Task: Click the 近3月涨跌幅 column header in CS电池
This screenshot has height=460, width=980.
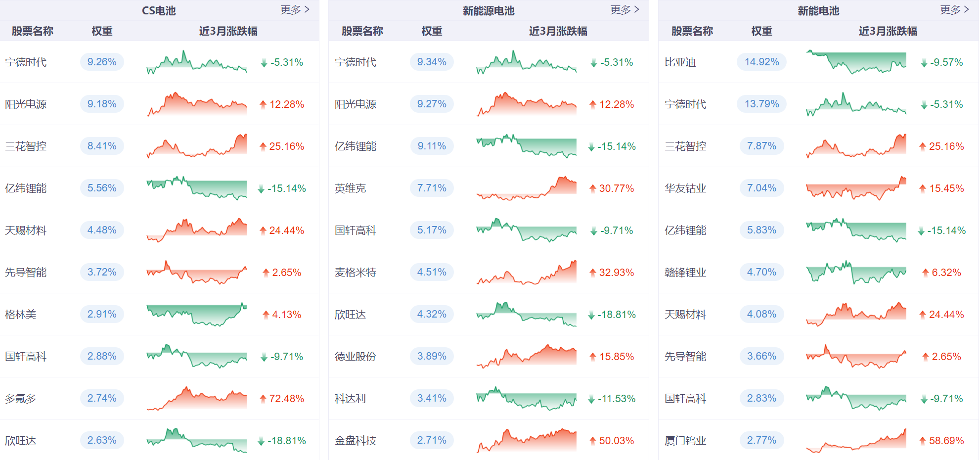Action: pyautogui.click(x=228, y=31)
